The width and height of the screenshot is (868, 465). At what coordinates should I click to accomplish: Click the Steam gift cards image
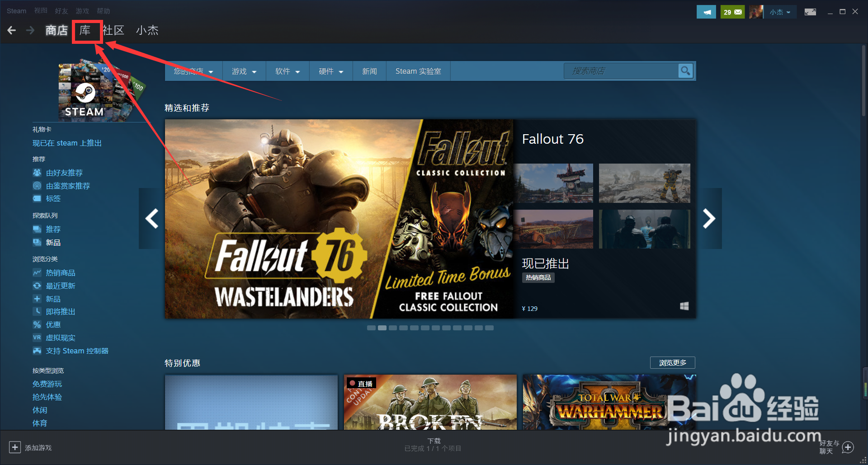[x=102, y=90]
